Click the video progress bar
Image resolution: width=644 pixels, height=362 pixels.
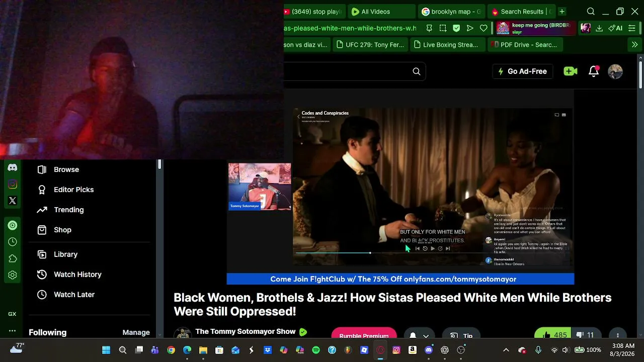[x=433, y=253]
